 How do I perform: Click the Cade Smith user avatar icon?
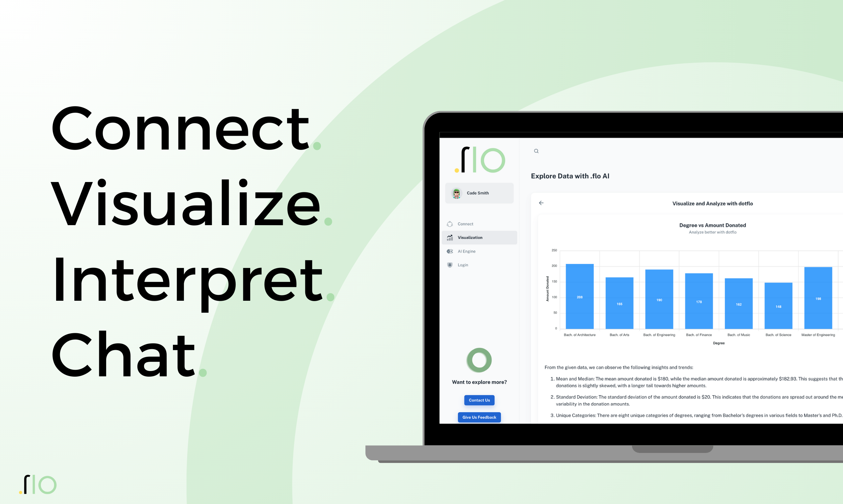coord(458,192)
